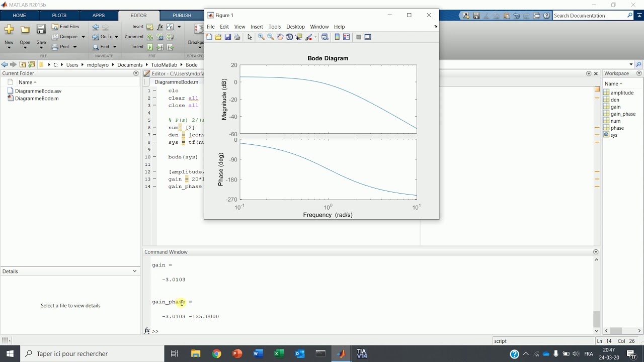Open the Command Window actions menu
The height and width of the screenshot is (362, 644).
click(x=596, y=252)
